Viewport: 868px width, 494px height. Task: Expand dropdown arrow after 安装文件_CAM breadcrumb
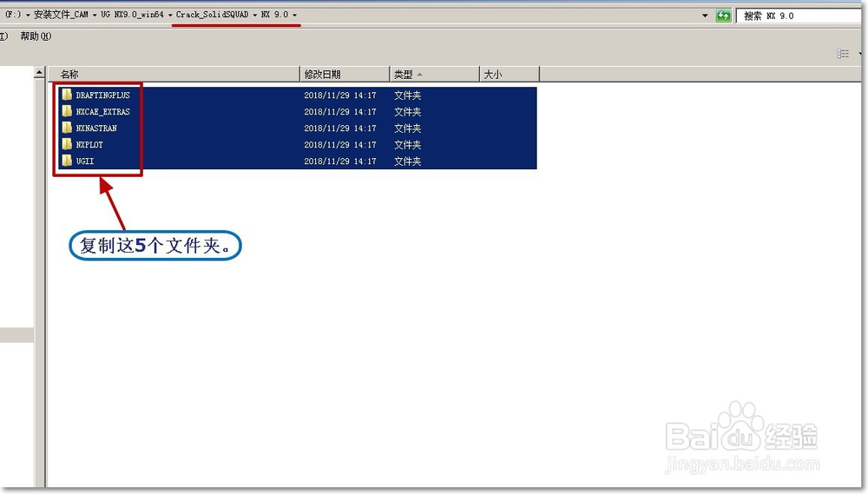(94, 15)
